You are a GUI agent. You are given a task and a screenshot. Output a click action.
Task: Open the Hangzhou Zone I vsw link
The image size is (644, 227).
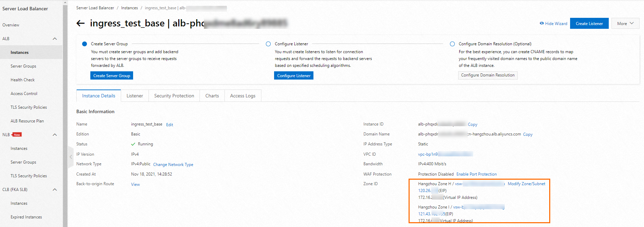coord(479,207)
